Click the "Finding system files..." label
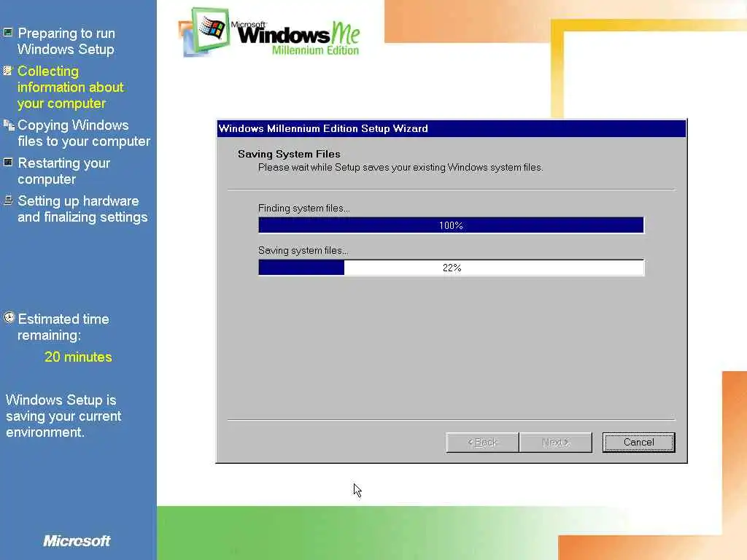747x560 pixels. pos(303,209)
